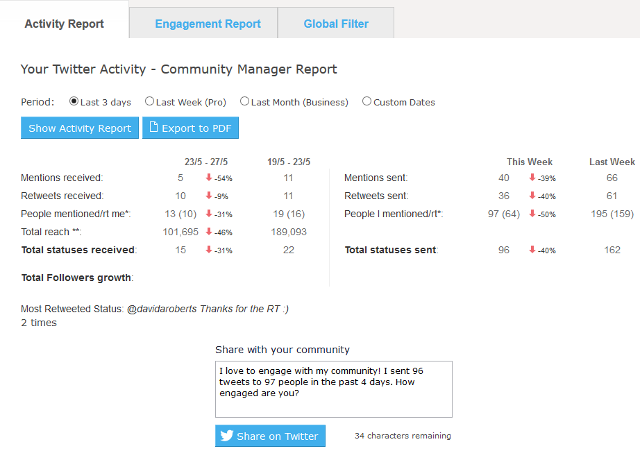Click the 'Your Twitter Activity - Community Manager Report' heading

pos(179,69)
